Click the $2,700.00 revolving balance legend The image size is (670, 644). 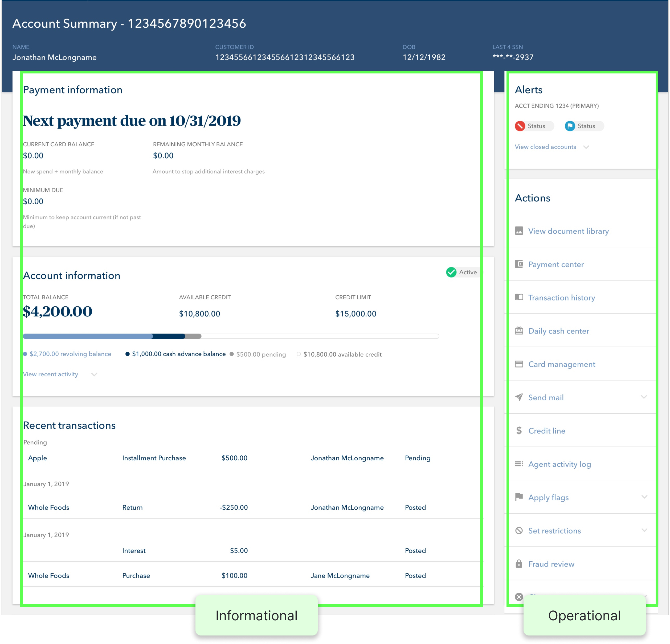(x=67, y=354)
